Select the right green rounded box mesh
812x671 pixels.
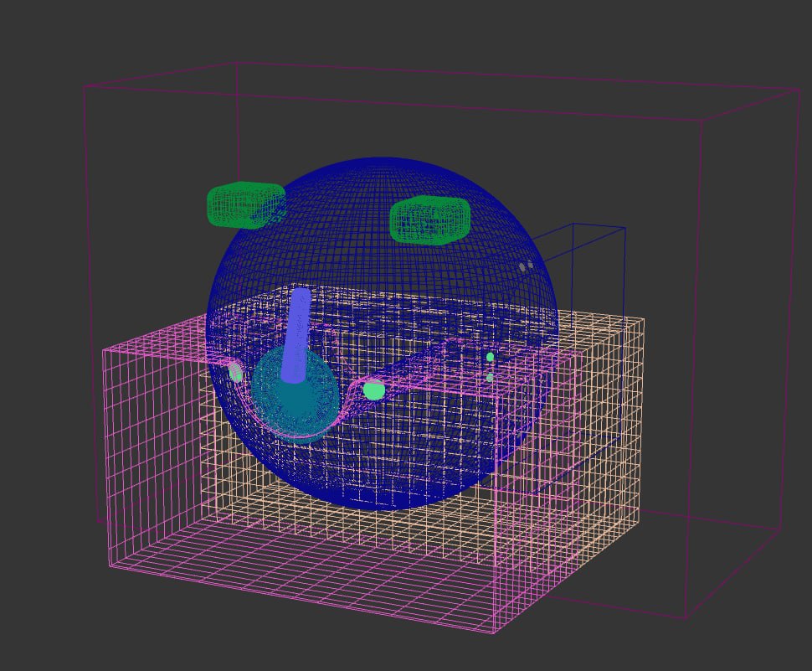pyautogui.click(x=429, y=220)
